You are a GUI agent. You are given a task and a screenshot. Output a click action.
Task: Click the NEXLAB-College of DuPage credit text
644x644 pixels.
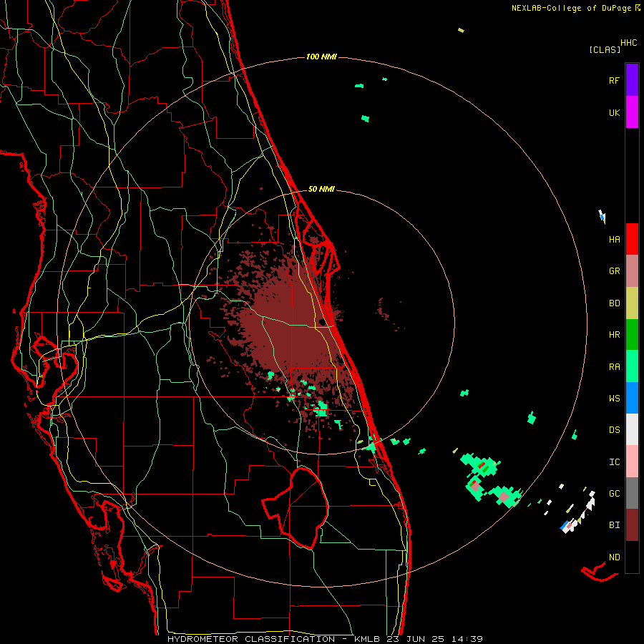click(x=576, y=8)
